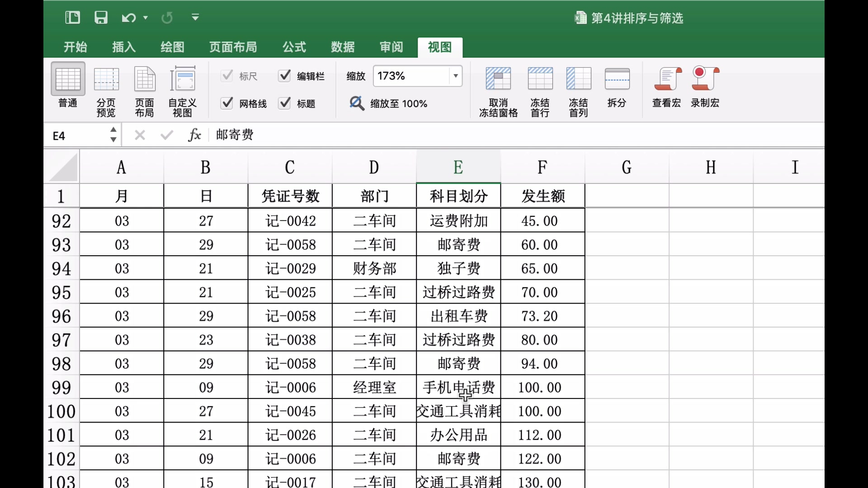Toggle the Headings (标题) checkbox

[284, 103]
